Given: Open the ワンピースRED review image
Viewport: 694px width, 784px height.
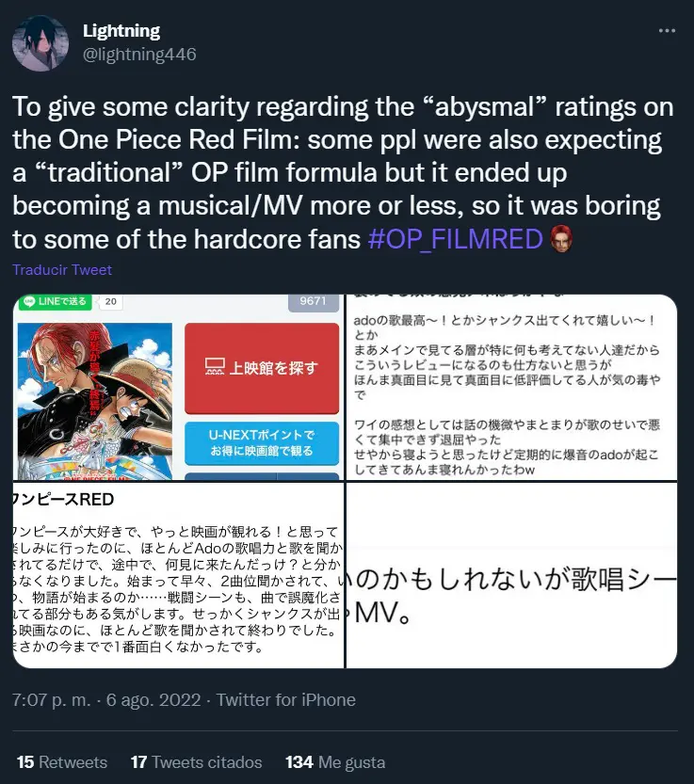Looking at the screenshot, I should coord(178,575).
